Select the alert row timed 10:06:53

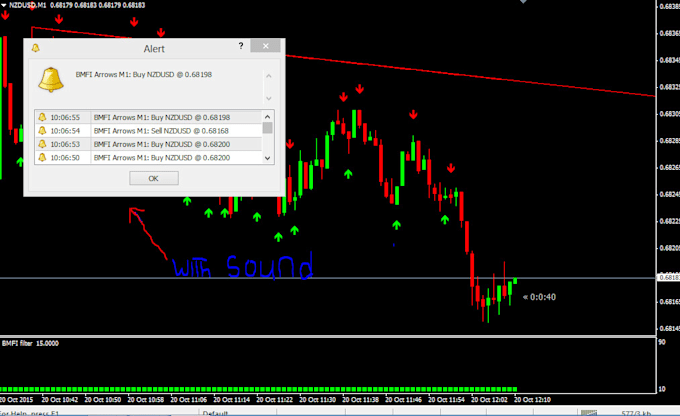tap(148, 144)
